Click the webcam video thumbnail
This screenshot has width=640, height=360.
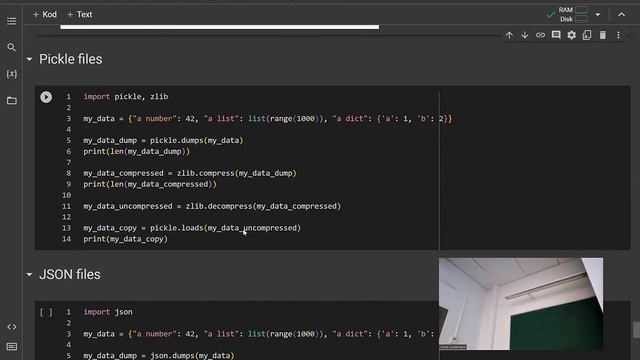[x=521, y=304]
